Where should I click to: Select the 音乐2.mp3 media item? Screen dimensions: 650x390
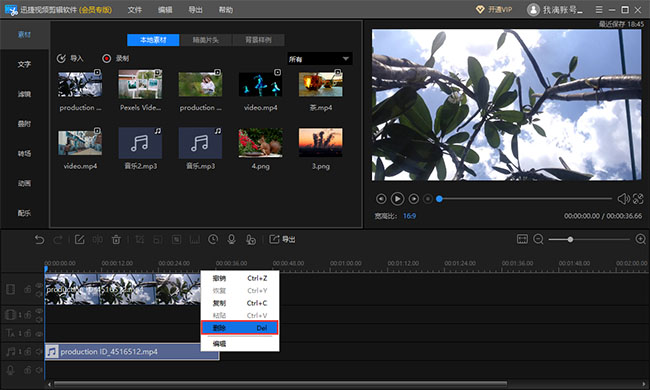click(x=141, y=143)
